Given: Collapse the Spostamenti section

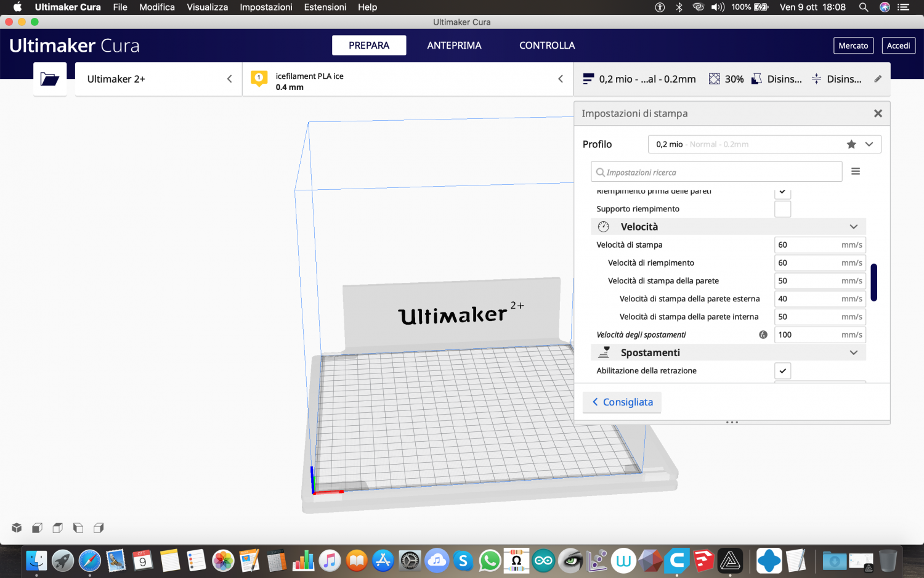Looking at the screenshot, I should click(853, 352).
